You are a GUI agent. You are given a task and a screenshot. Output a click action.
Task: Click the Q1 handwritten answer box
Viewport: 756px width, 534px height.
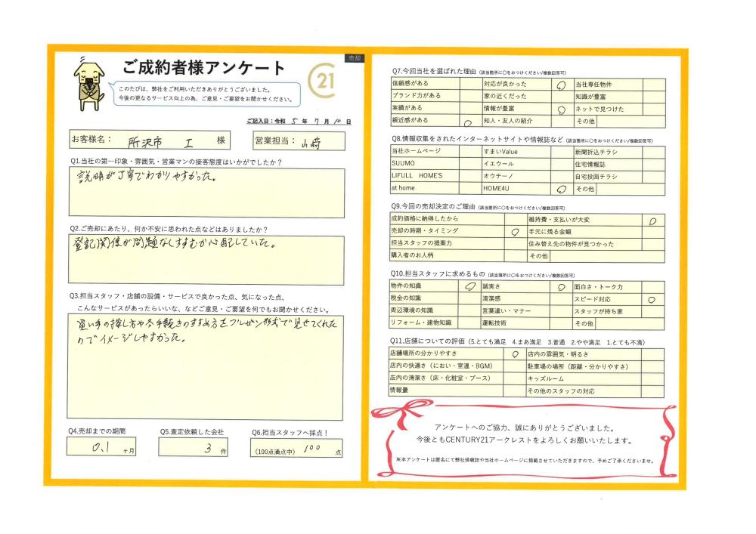pyautogui.click(x=207, y=193)
